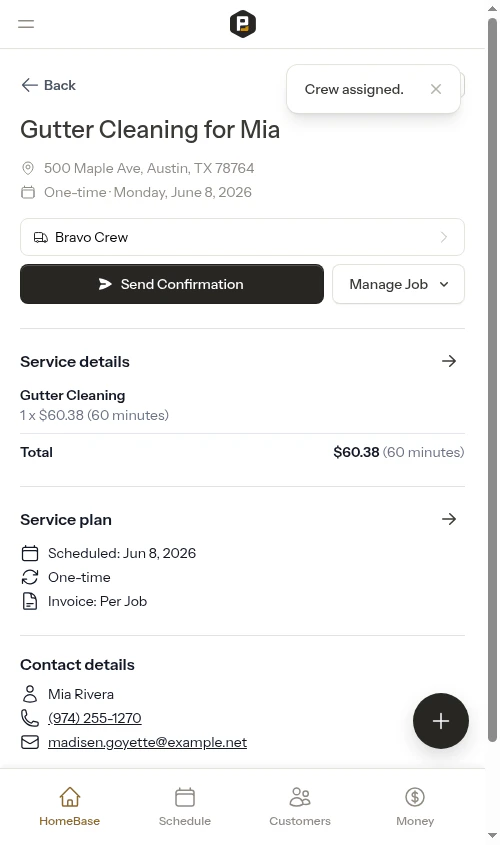Screen dimensions: 500x845
Task: Click the Invoice document icon
Action: 30,601
